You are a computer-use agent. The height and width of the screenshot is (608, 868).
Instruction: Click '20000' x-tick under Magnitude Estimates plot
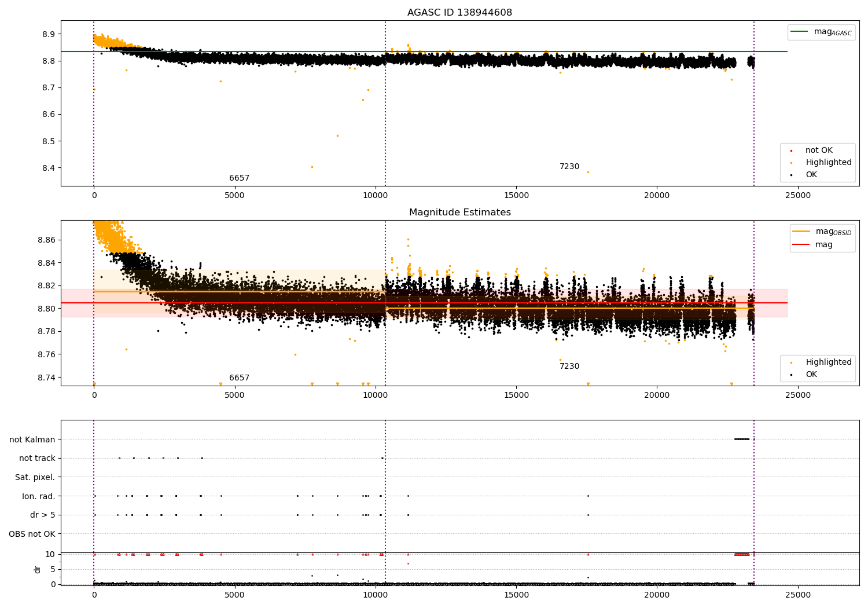click(657, 395)
